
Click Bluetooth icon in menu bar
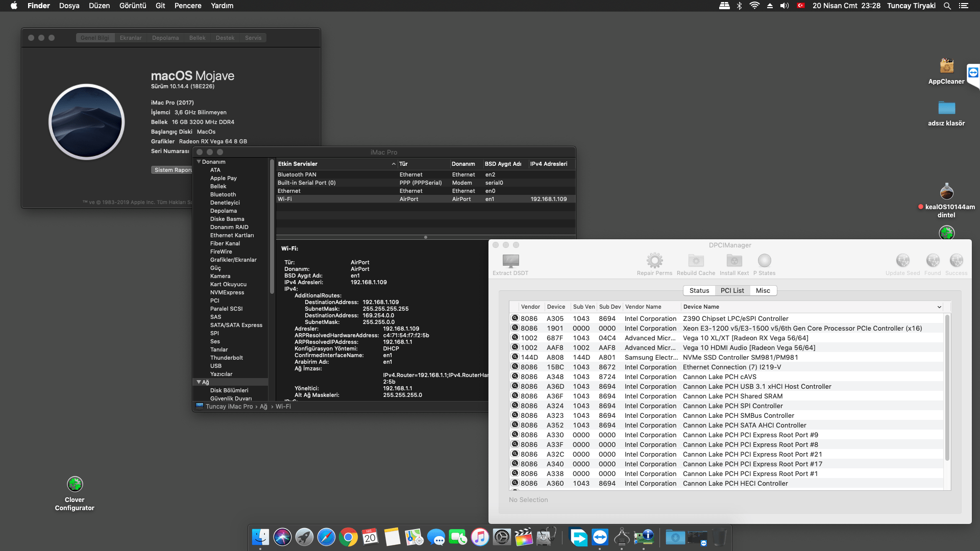pos(739,6)
